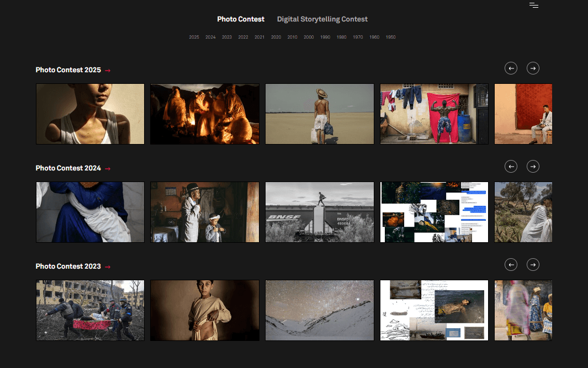Image resolution: width=588 pixels, height=368 pixels.
Task: Open photo of rescuers carrying a stretcher
Action: click(x=90, y=311)
